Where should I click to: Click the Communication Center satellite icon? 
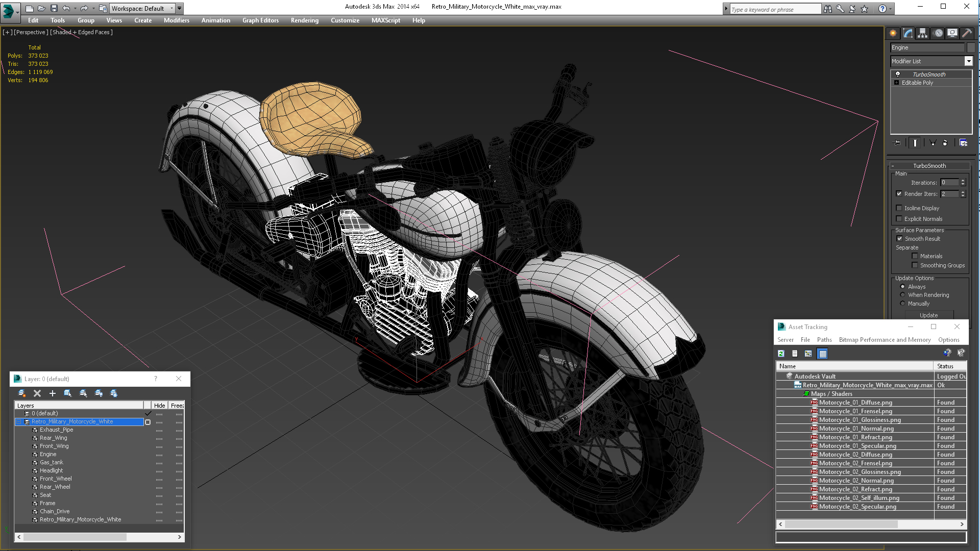[x=852, y=9]
